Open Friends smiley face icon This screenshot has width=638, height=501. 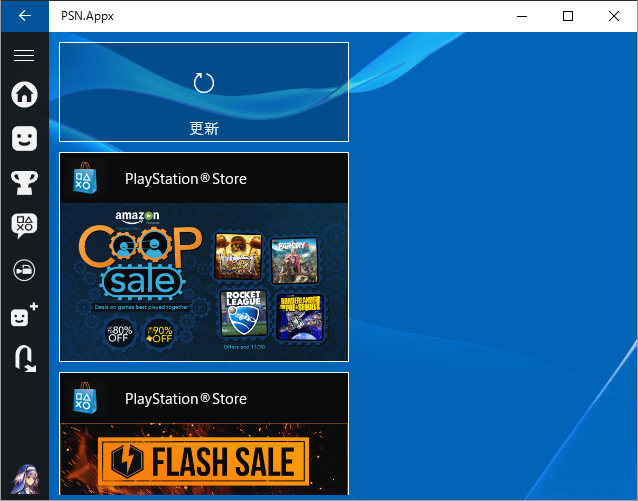coord(24,138)
